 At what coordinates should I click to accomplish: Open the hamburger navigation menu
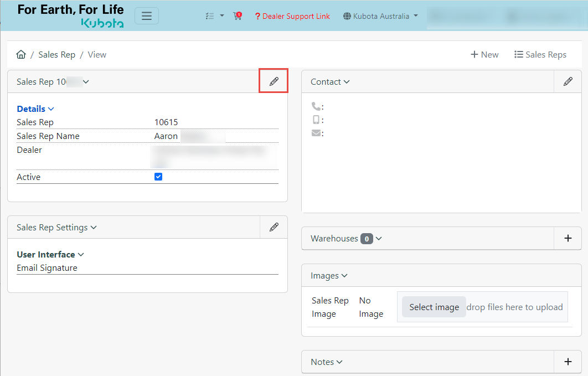coord(147,16)
